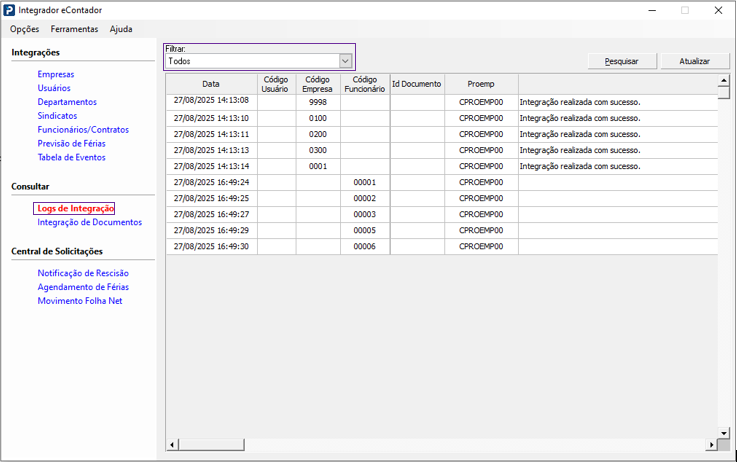Open Previsão de Férias link

point(71,144)
